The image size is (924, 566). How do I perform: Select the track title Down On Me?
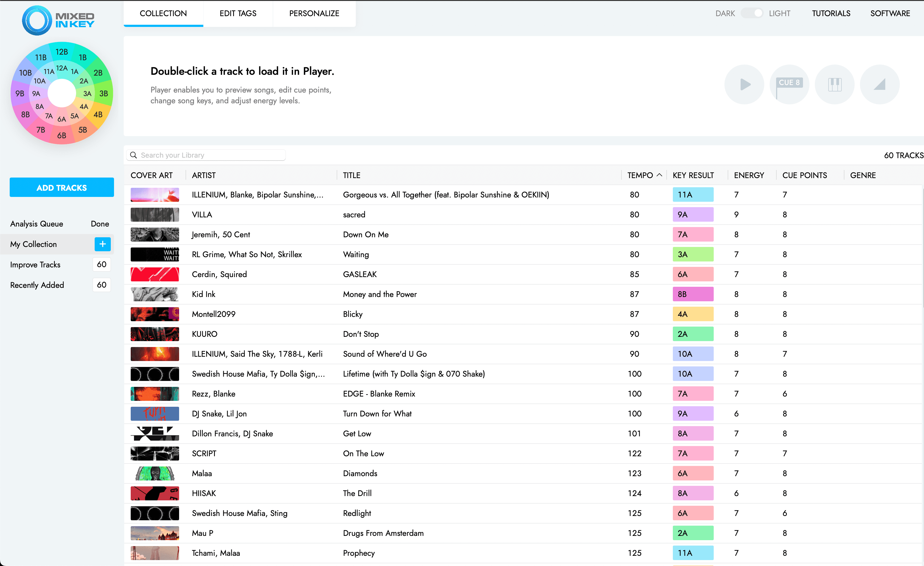point(366,234)
